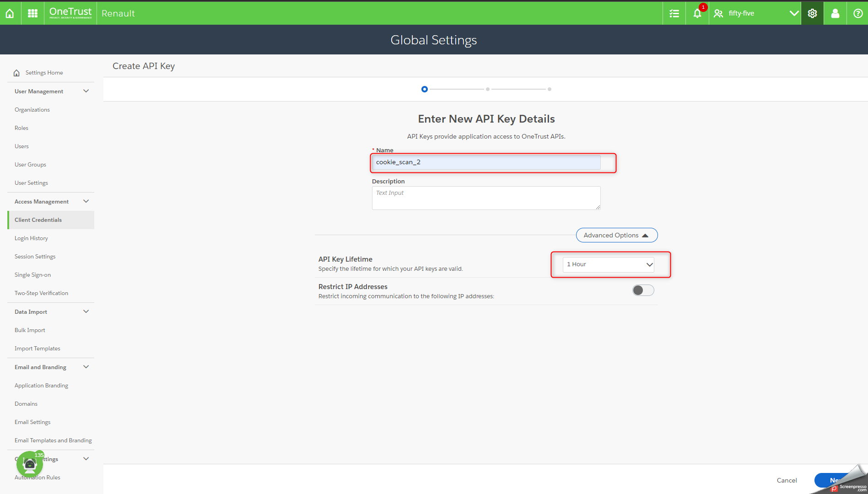
Task: Open notifications bell icon
Action: (x=697, y=13)
